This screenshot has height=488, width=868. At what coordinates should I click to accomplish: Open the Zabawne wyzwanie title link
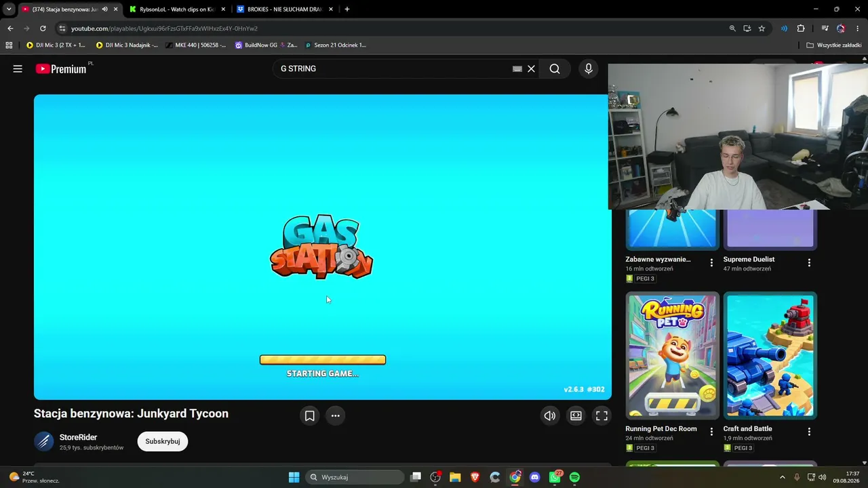658,259
